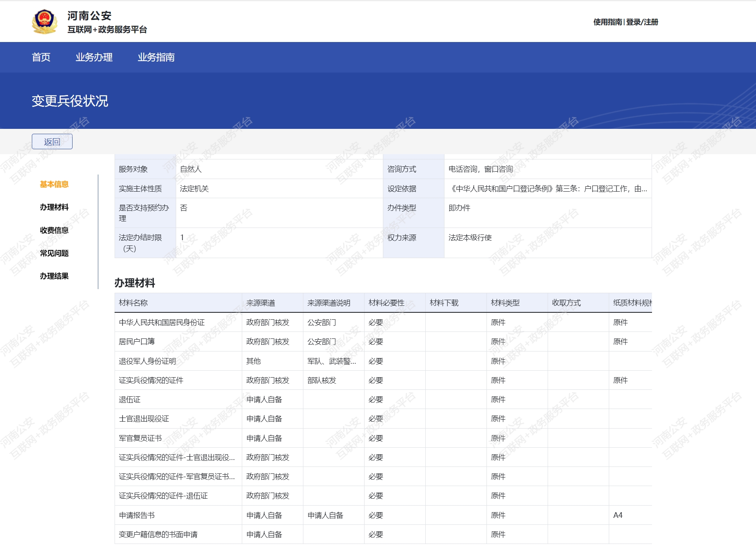756x546 pixels.
Task: Open the 首页 navigation tab
Action: coord(41,57)
